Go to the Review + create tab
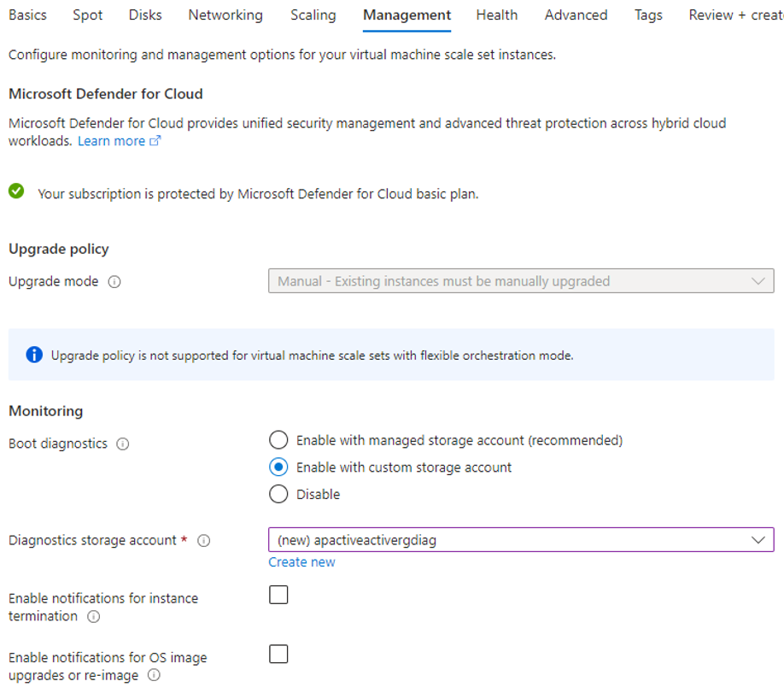The height and width of the screenshot is (693, 784). click(736, 15)
